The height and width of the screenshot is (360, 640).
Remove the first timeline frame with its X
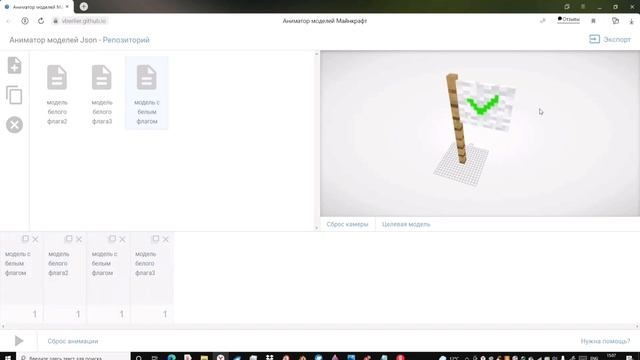(x=36, y=239)
